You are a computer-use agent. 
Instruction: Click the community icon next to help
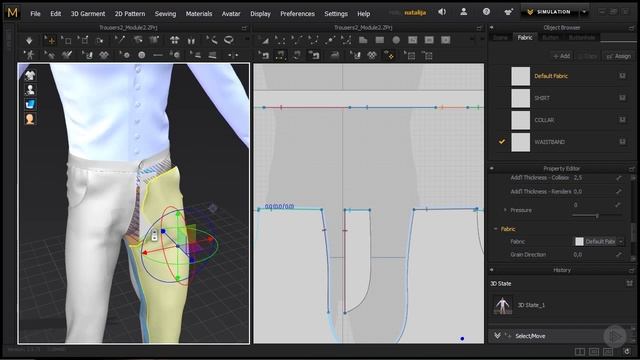pyautogui.click(x=508, y=12)
